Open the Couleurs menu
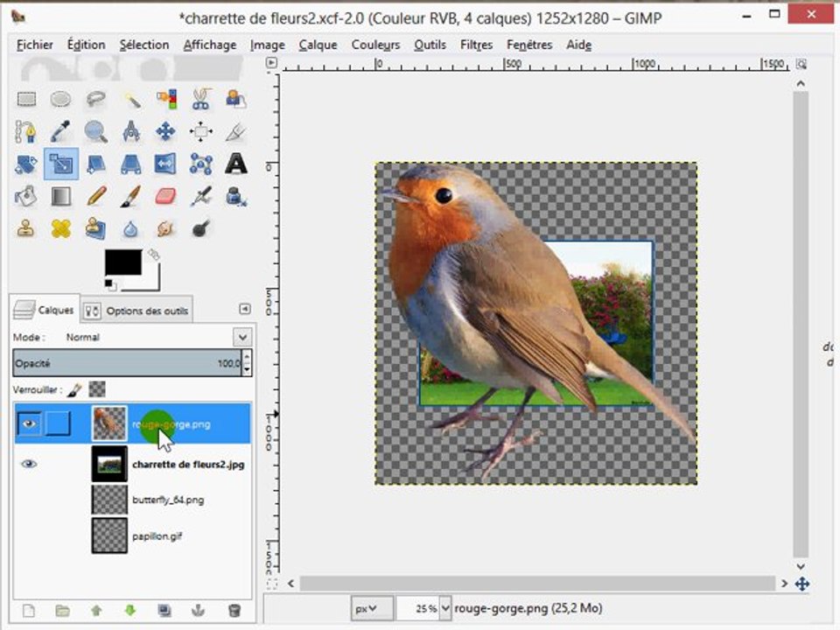This screenshot has width=840, height=630. point(375,45)
